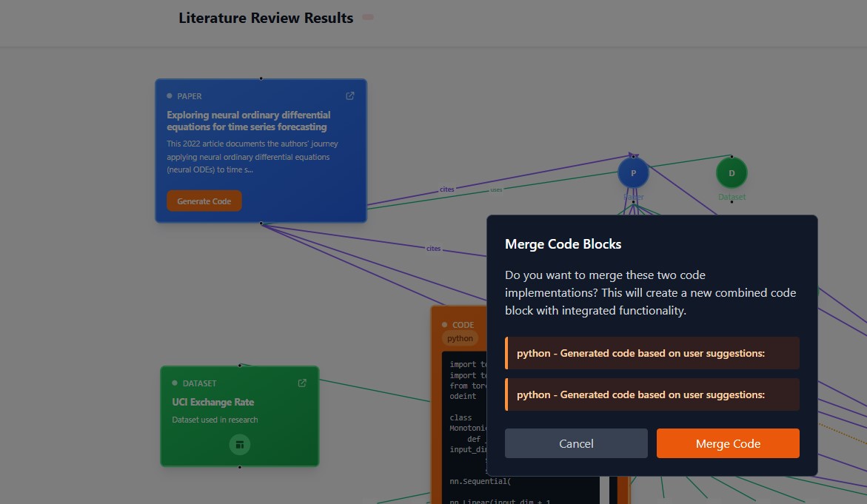Screen dimensions: 867x504
Task: Select the green Dataset node circle
Action: 732,173
